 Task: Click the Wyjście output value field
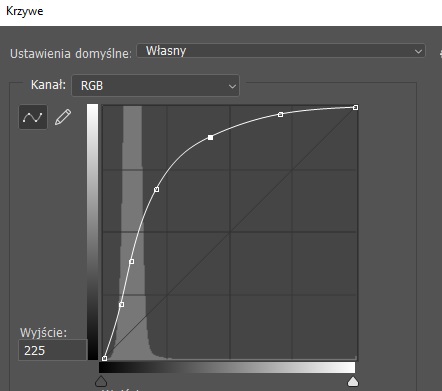[x=53, y=350]
